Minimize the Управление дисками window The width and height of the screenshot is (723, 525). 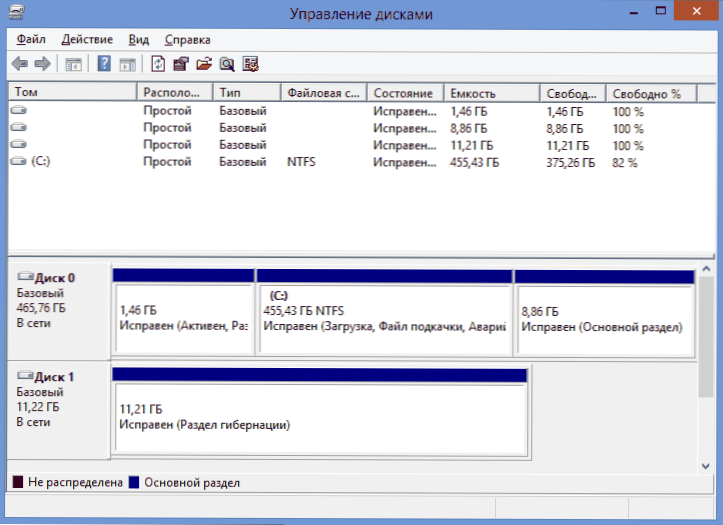coord(634,12)
